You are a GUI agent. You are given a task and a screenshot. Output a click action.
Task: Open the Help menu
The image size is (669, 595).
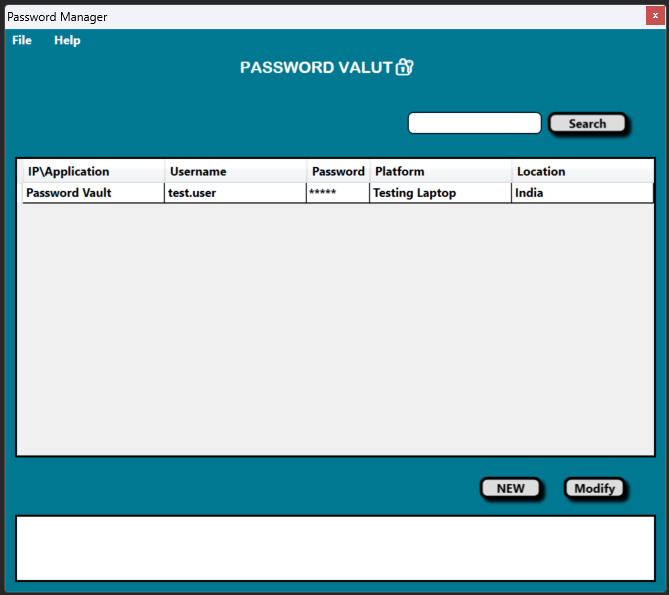pyautogui.click(x=67, y=40)
